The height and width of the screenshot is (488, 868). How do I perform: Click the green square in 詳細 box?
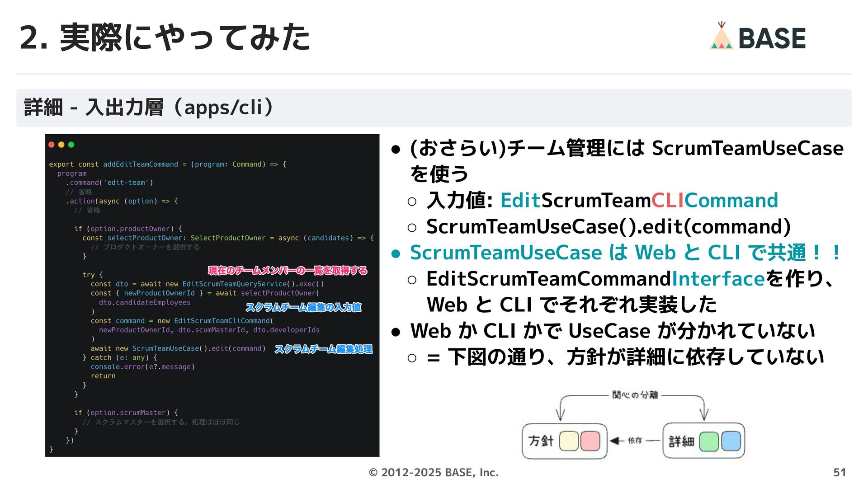point(709,441)
